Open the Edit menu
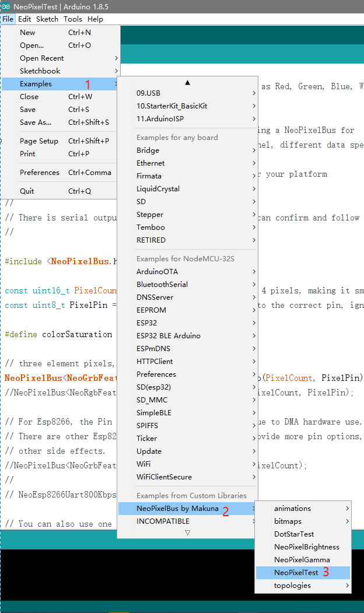The height and width of the screenshot is (613, 364). click(24, 19)
